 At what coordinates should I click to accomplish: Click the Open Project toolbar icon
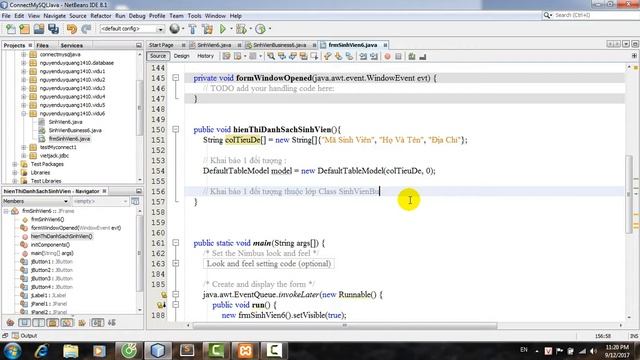tap(39, 29)
